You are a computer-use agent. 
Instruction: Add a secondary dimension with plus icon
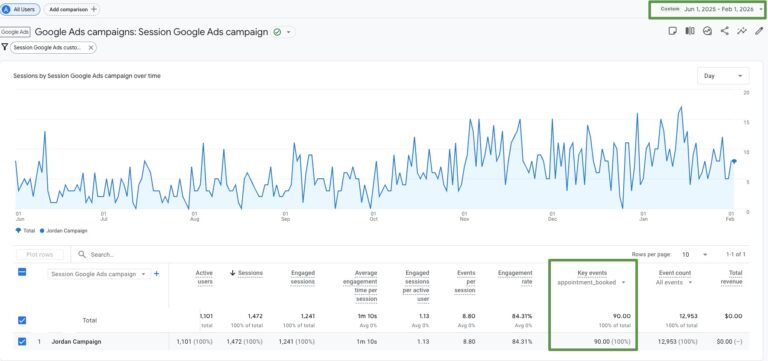(x=157, y=274)
